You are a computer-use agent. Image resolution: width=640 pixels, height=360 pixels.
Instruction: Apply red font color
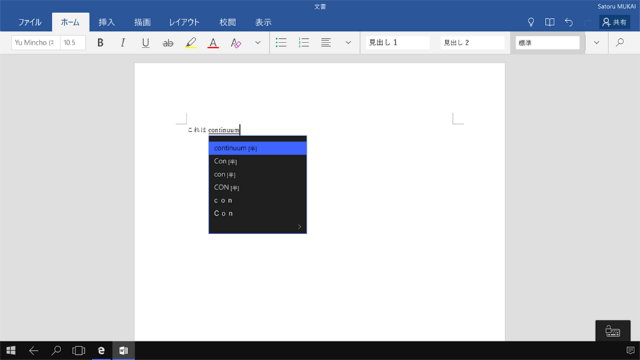(x=213, y=43)
